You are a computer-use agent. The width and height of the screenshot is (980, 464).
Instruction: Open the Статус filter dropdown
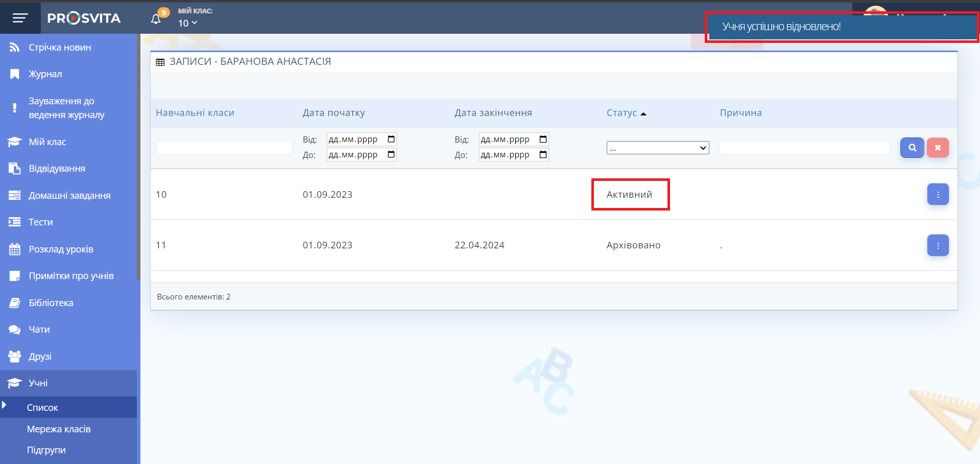click(657, 148)
